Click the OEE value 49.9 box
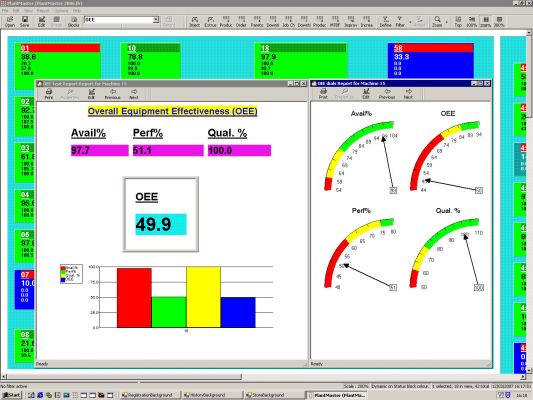Image resolution: width=533 pixels, height=400 pixels. [x=161, y=224]
